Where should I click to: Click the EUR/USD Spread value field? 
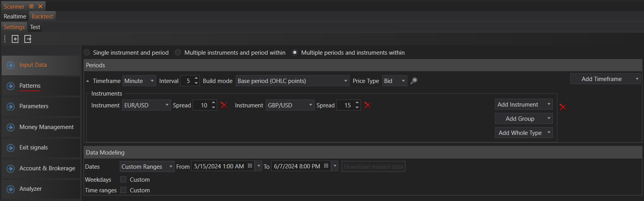click(x=202, y=105)
